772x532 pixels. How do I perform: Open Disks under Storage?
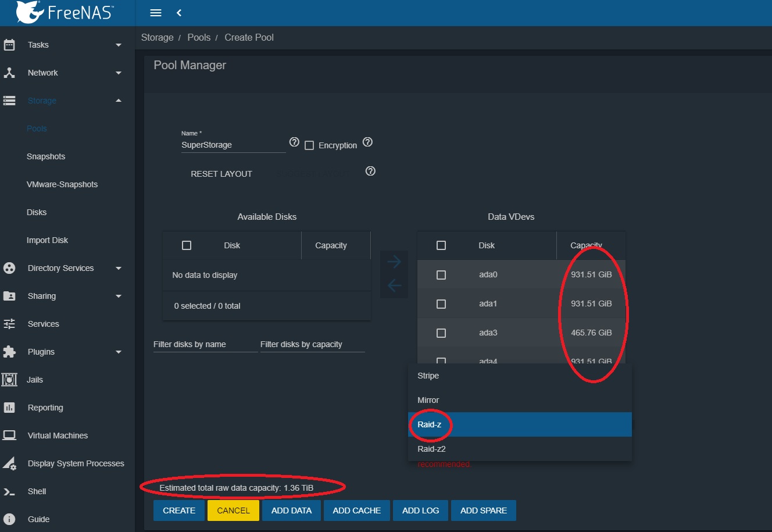pyautogui.click(x=37, y=212)
